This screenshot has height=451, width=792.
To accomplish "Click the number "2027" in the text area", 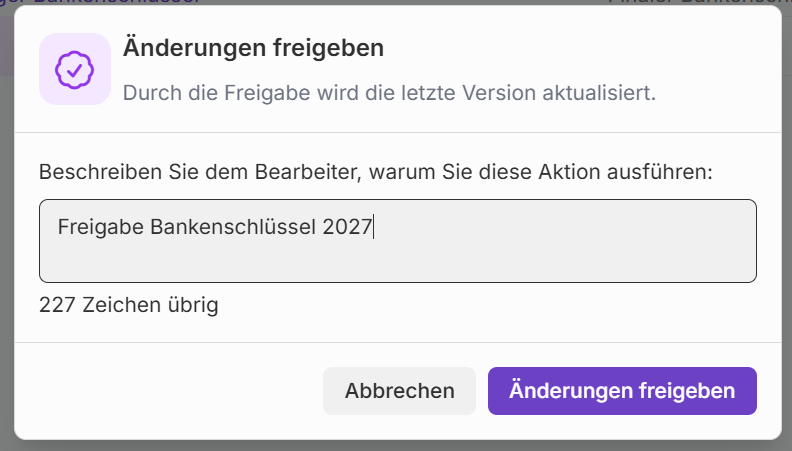I will point(347,227).
